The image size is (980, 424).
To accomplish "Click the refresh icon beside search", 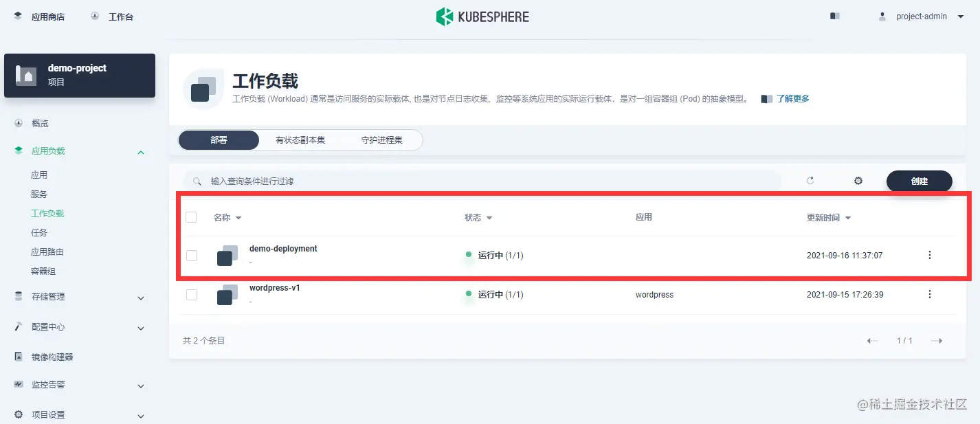I will (810, 181).
